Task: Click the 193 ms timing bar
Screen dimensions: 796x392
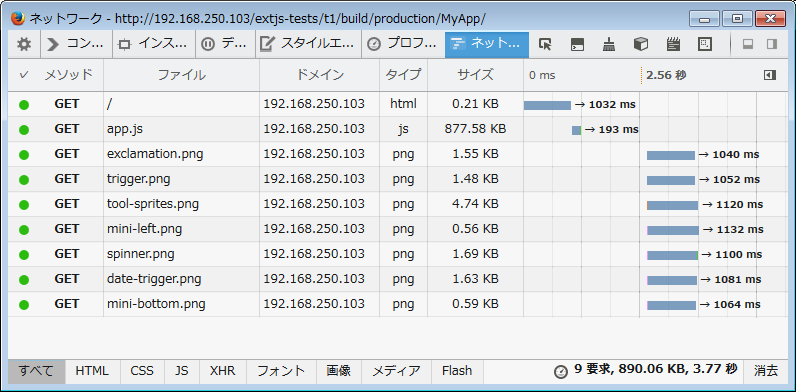Action: pyautogui.click(x=576, y=130)
